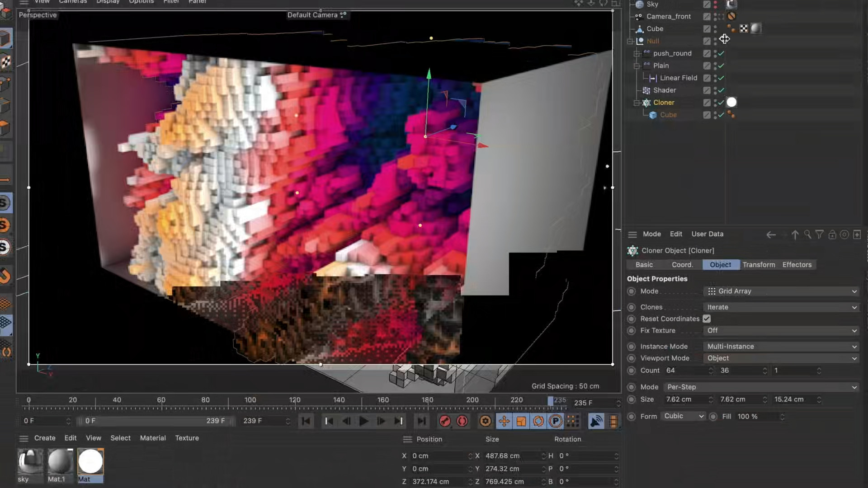Click Go to Last Frame button
The image size is (868, 488).
pos(399,421)
